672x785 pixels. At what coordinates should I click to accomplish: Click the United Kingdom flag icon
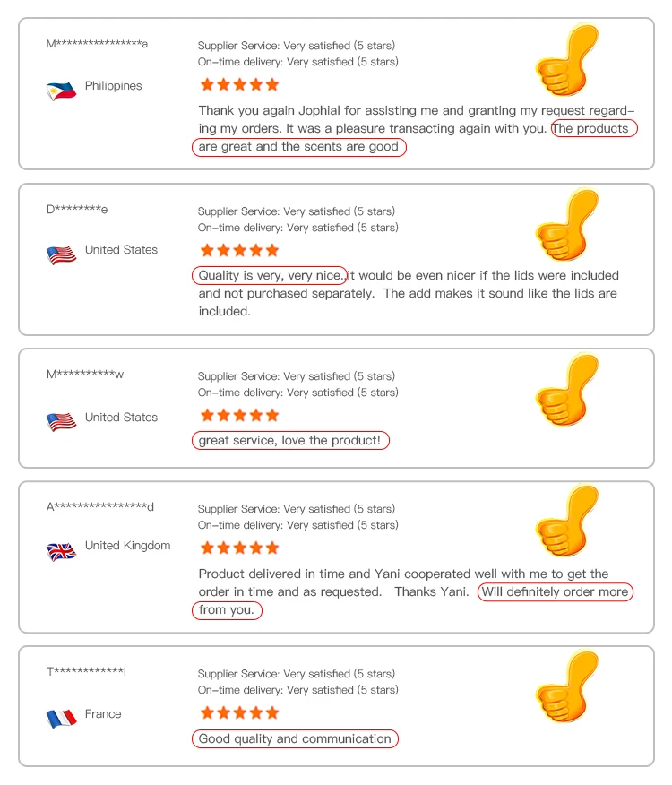click(x=61, y=552)
